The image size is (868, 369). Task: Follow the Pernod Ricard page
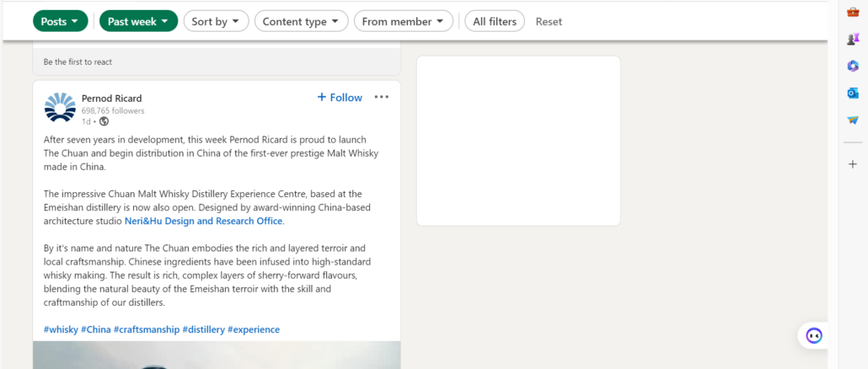point(340,98)
